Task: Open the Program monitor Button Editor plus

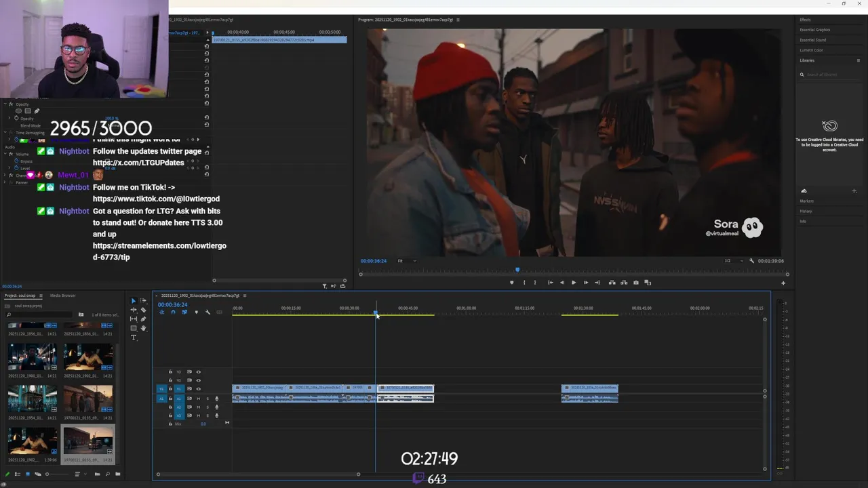Action: (x=783, y=283)
